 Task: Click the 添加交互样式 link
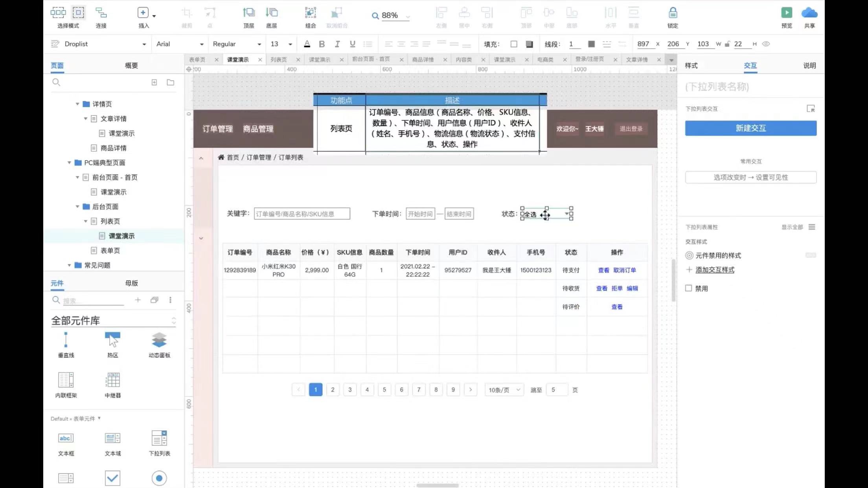tap(715, 270)
